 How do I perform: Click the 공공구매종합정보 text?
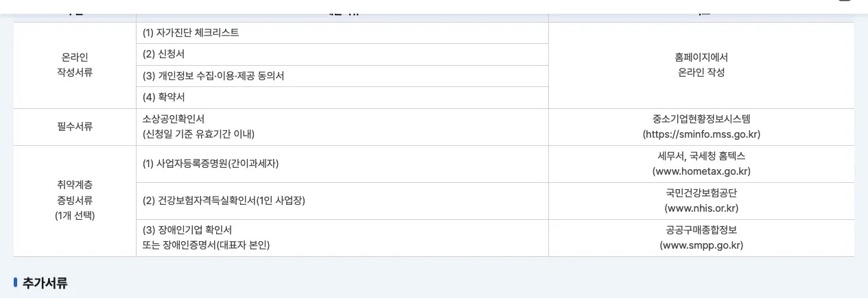tap(701, 230)
